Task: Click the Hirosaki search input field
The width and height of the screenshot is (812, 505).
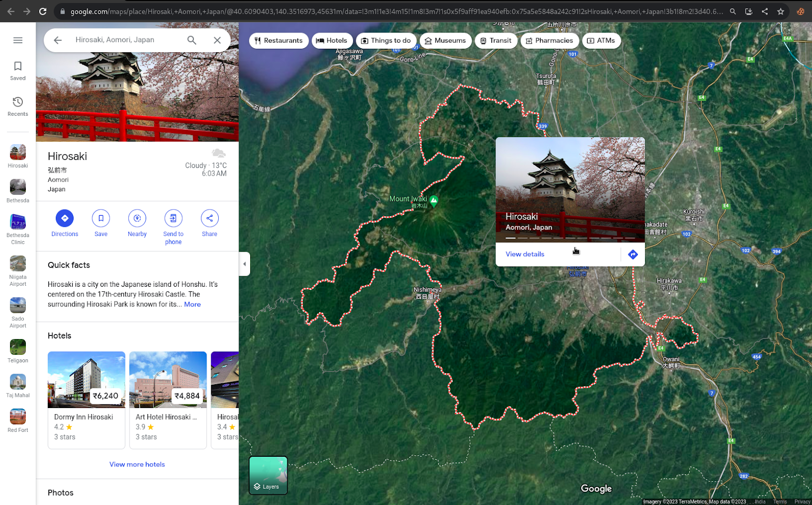Action: click(x=127, y=40)
